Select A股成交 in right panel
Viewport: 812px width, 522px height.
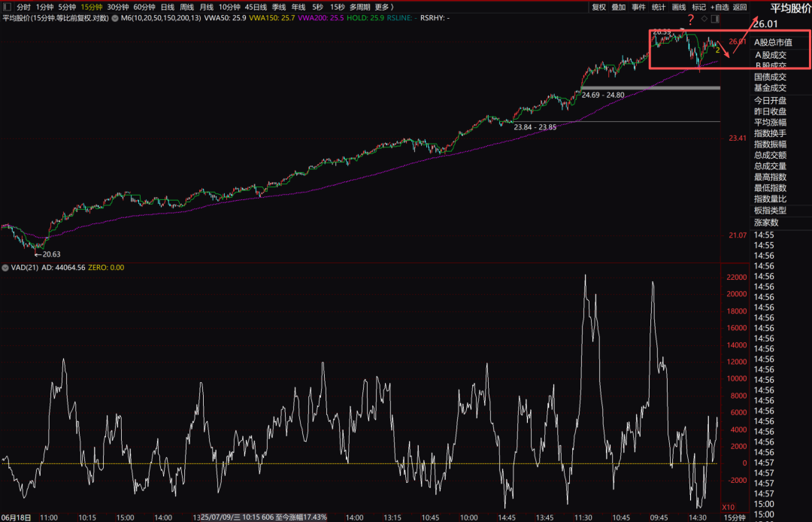click(771, 55)
